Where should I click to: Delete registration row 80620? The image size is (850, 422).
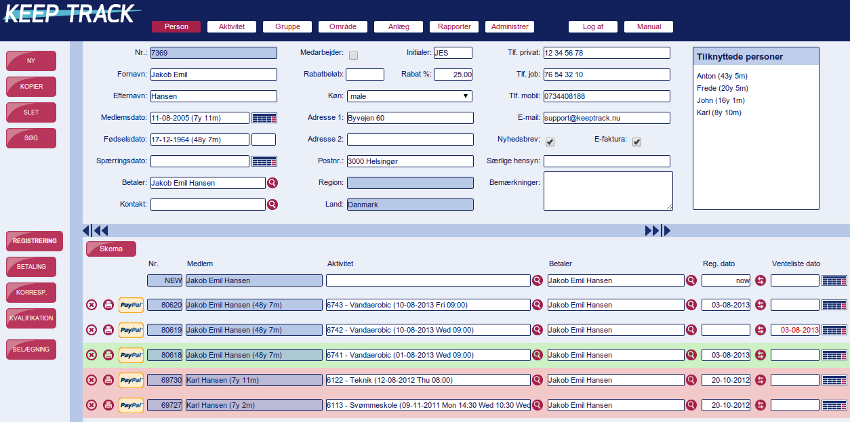point(92,305)
